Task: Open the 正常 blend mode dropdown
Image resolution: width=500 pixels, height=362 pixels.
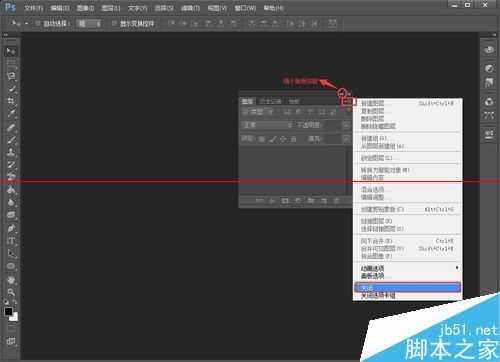Action: pos(267,125)
